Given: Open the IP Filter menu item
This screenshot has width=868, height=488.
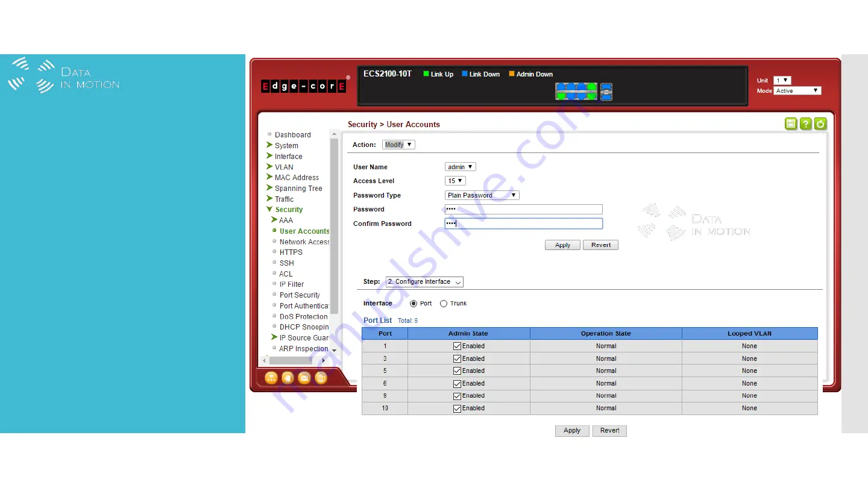Looking at the screenshot, I should click(292, 284).
